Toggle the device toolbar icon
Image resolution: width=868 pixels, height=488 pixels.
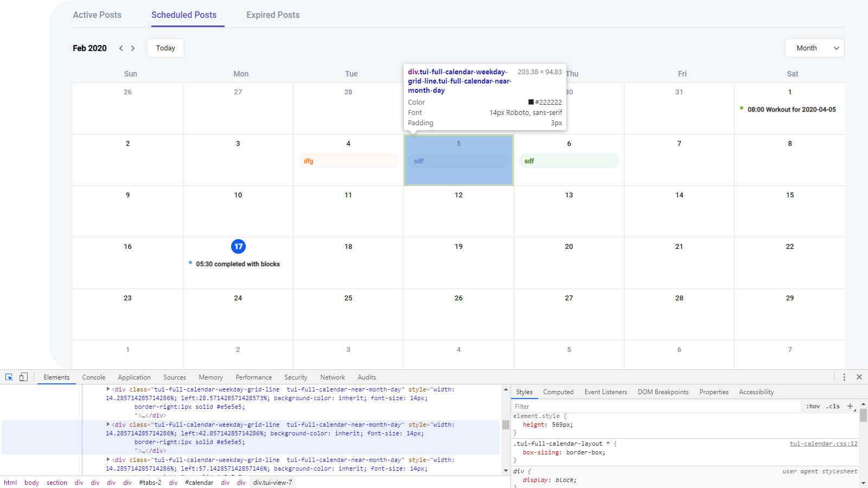(x=23, y=377)
